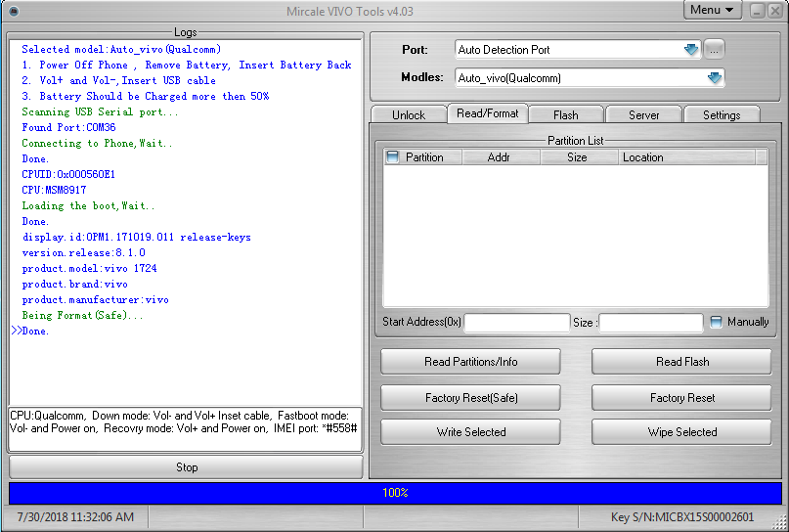Click the Size column header

(x=577, y=157)
